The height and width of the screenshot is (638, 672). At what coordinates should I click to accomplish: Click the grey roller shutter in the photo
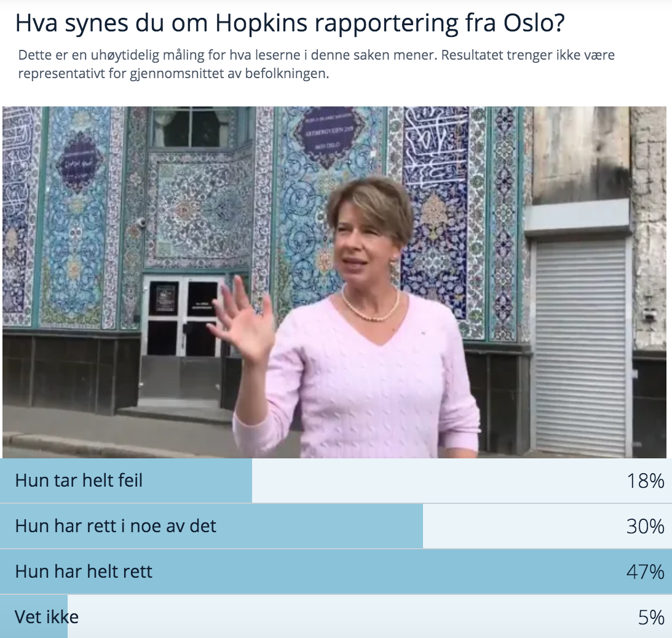(x=580, y=346)
